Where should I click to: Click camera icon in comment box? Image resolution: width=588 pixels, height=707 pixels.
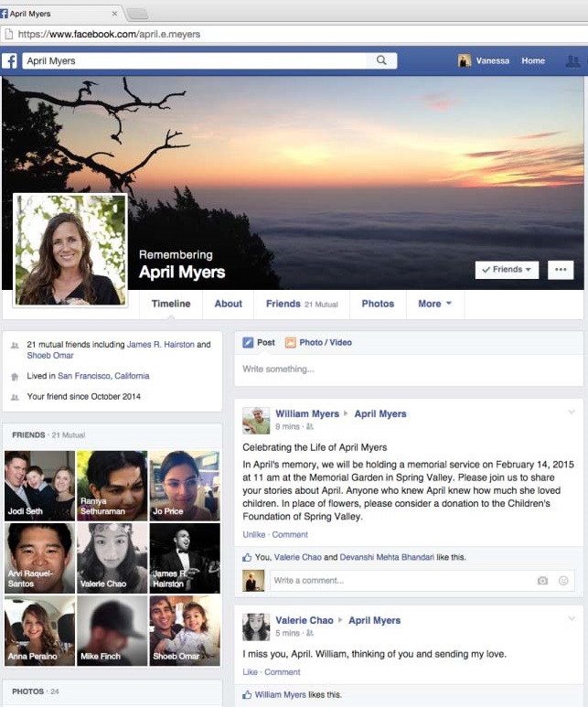coord(542,581)
